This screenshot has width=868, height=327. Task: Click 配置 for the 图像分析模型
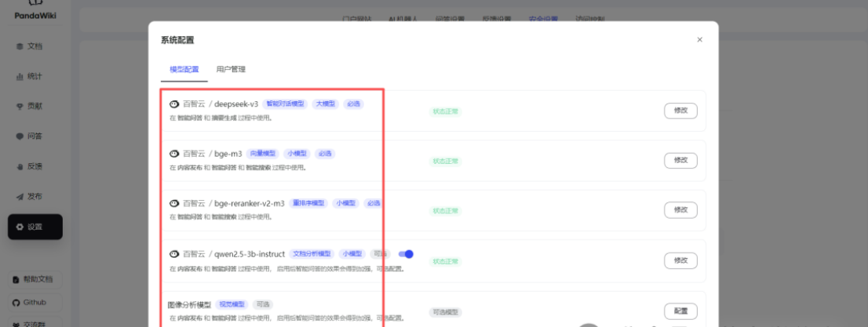pyautogui.click(x=680, y=311)
